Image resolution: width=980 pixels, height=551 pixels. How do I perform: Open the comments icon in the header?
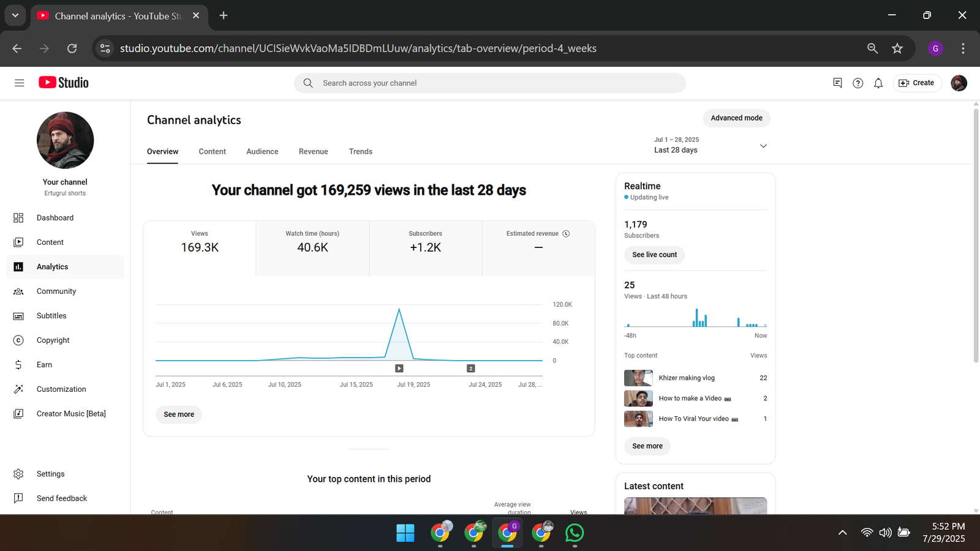pos(837,83)
